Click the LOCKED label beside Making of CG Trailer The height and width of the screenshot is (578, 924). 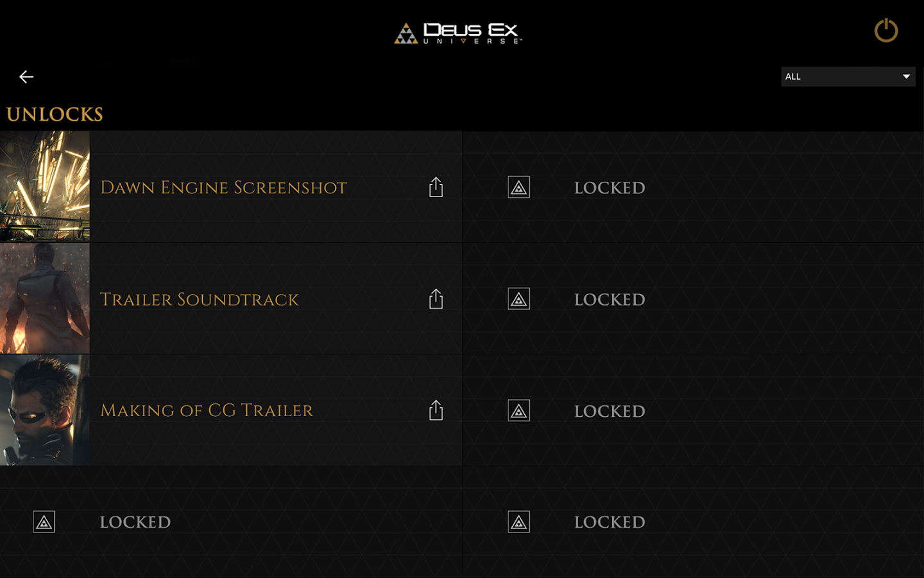610,411
